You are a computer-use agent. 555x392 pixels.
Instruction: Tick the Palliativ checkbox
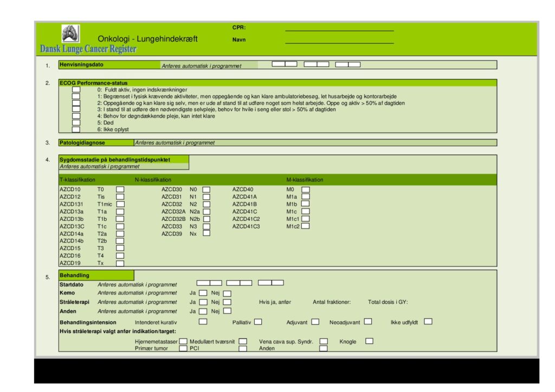[258, 322]
